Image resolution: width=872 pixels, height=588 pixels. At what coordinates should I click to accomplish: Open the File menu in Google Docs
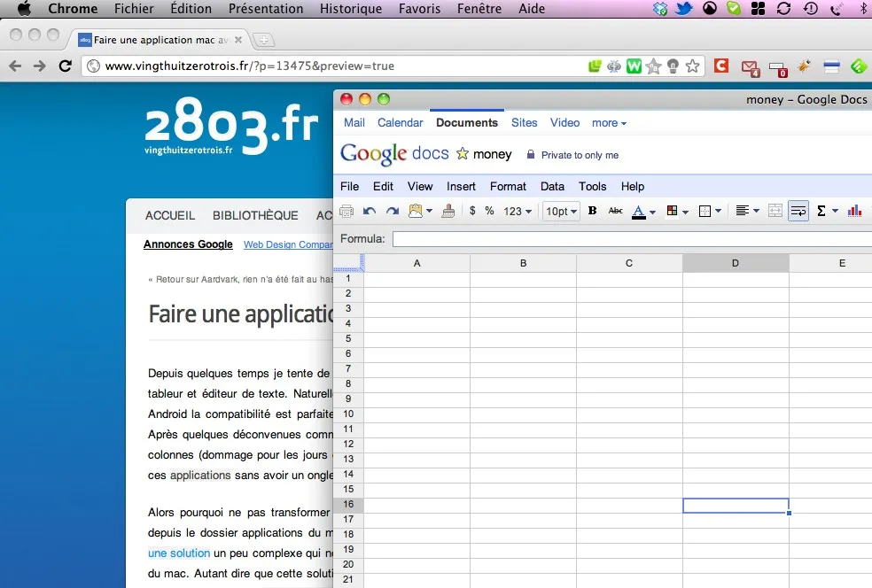tap(349, 186)
